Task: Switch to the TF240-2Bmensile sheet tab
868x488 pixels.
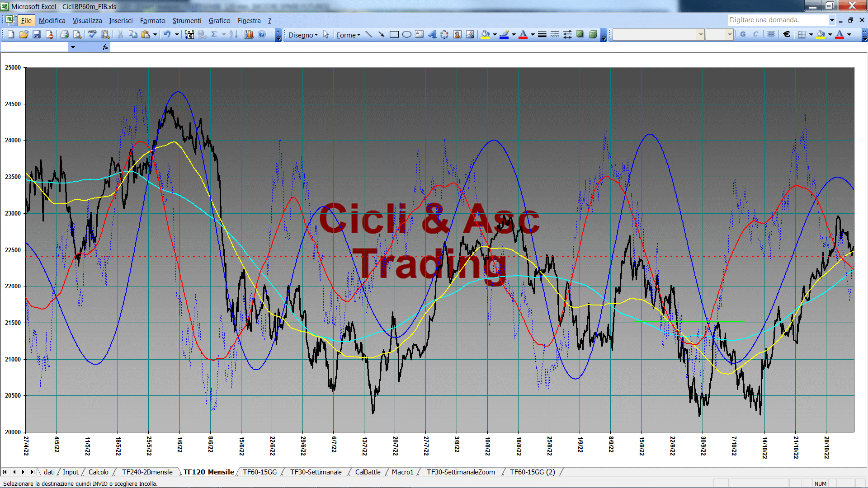Action: click(x=147, y=472)
